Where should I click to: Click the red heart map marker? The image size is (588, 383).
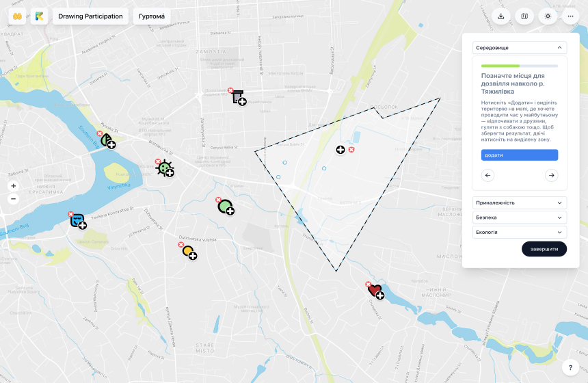(375, 291)
